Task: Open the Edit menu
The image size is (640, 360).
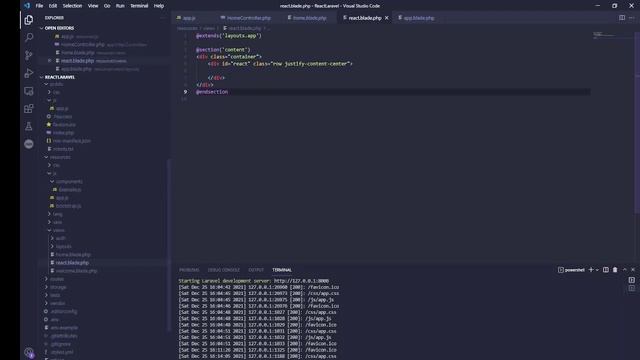Action: [53, 6]
